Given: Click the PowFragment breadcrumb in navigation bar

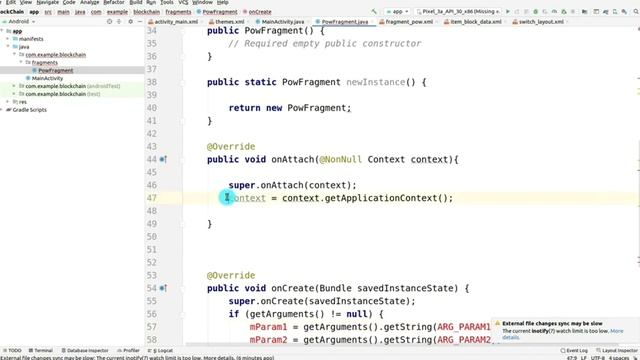Looking at the screenshot, I should 217,12.
